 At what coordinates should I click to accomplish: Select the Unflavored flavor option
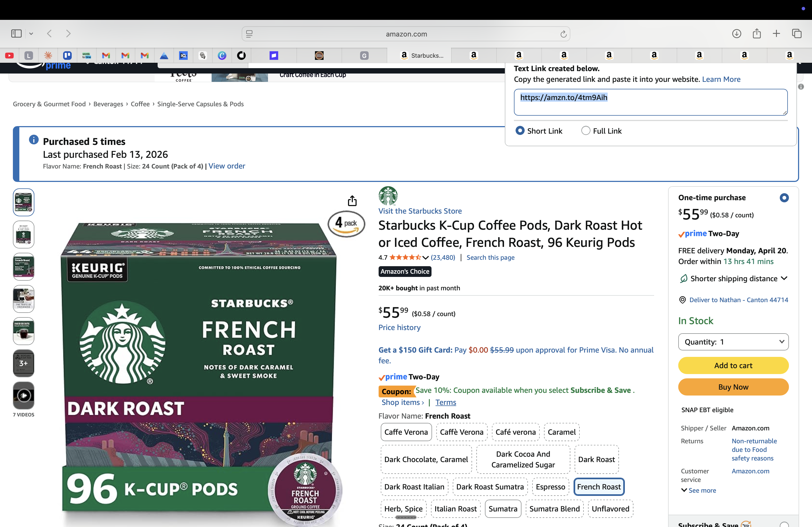pos(610,508)
